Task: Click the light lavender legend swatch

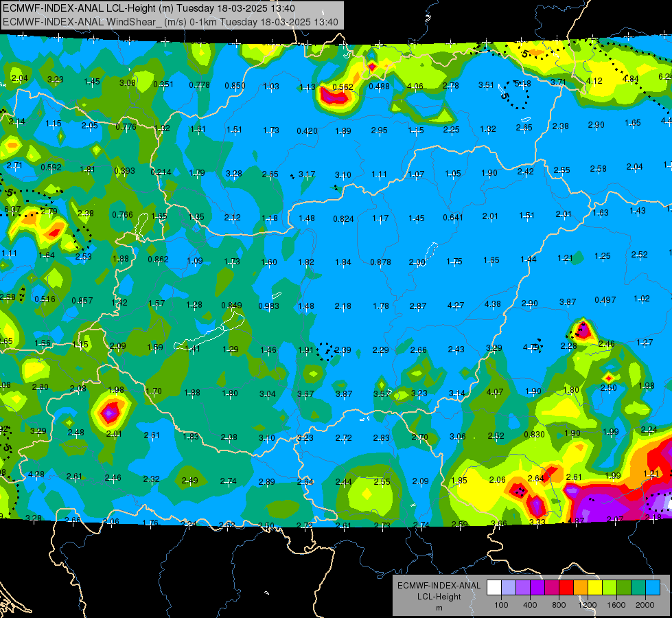Action: pos(509,587)
